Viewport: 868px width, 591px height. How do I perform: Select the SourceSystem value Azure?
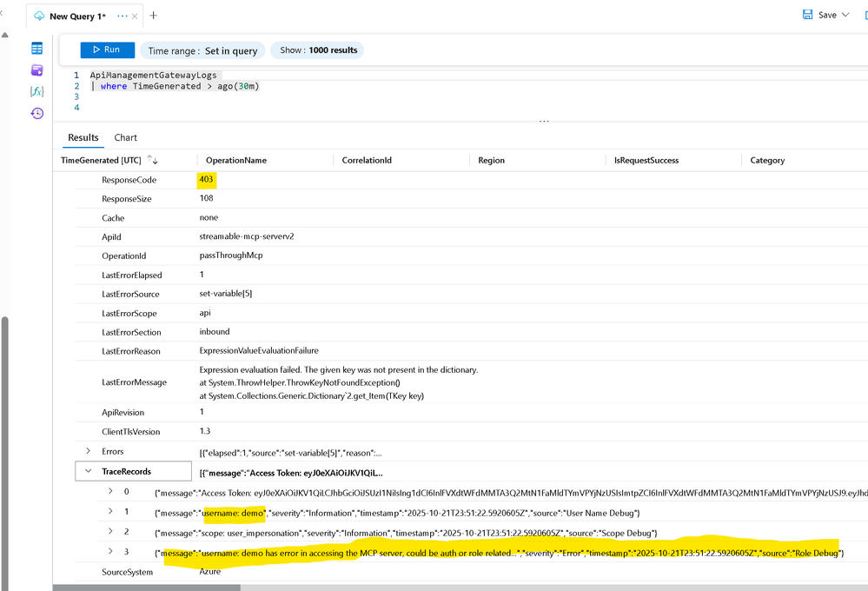[x=209, y=571]
